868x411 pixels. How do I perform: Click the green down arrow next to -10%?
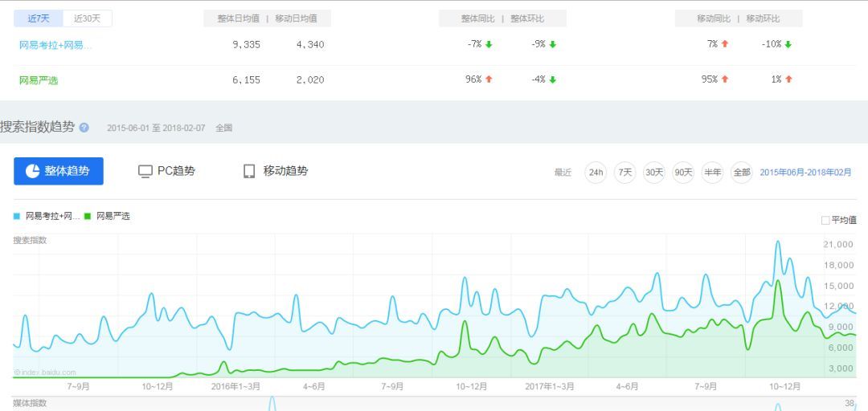pos(788,45)
